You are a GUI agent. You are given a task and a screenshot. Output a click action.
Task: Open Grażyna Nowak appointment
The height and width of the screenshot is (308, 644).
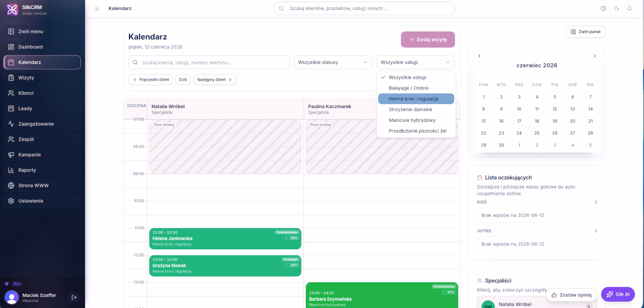point(225,266)
